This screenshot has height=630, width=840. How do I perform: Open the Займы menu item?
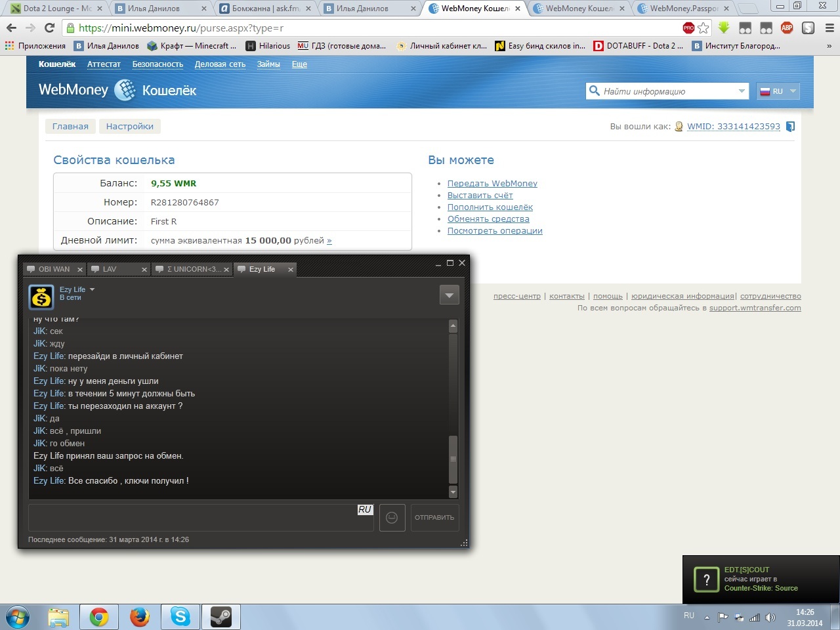pos(268,64)
